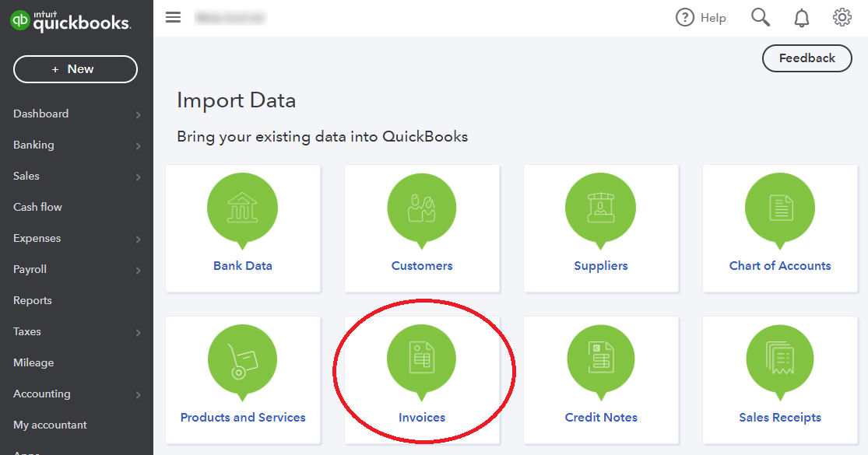The height and width of the screenshot is (455, 868).
Task: Open Banking in the sidebar
Action: point(33,145)
